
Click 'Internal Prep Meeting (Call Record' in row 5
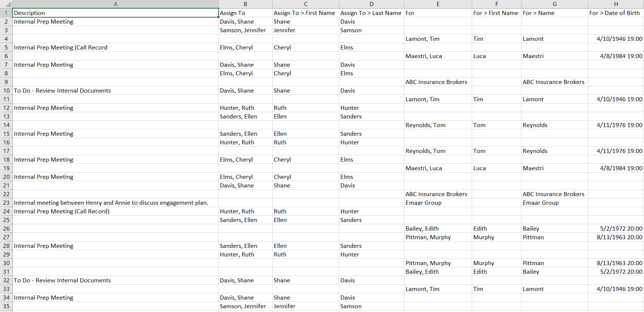click(x=61, y=48)
